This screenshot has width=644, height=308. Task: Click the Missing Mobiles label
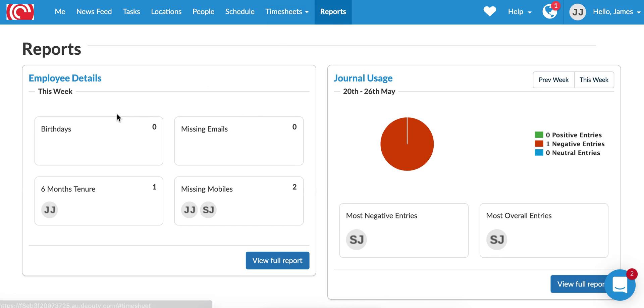[x=207, y=189]
